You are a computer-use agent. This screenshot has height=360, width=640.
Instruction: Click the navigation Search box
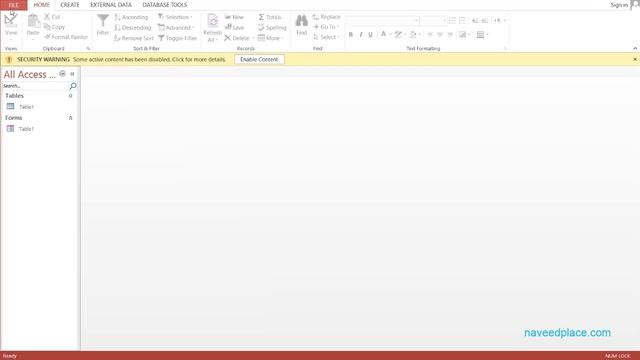coord(35,86)
